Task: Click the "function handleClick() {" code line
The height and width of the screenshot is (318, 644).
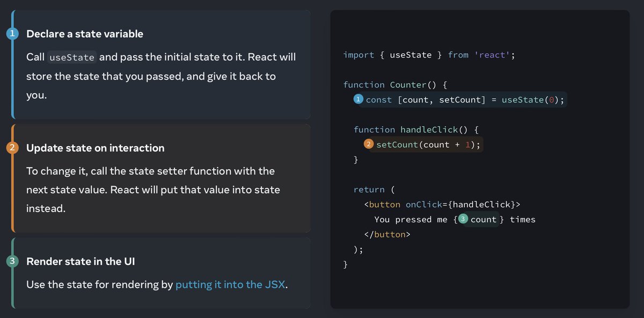Action: click(x=416, y=129)
